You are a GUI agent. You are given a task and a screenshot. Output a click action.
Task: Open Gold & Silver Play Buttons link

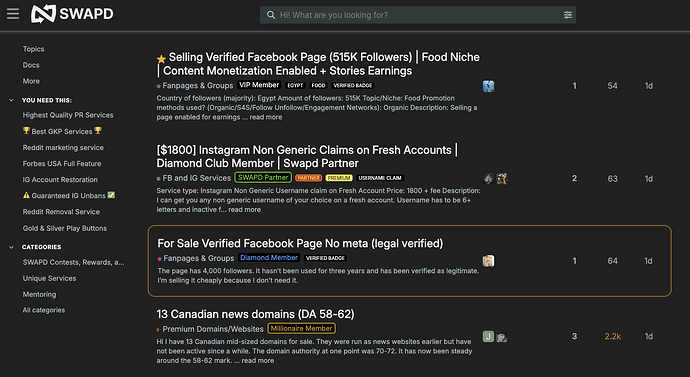(x=65, y=228)
